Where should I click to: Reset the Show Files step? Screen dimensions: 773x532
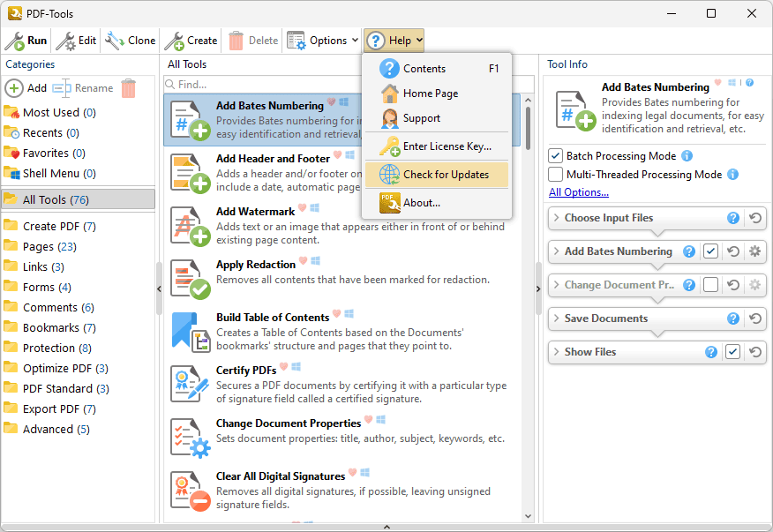coord(754,352)
